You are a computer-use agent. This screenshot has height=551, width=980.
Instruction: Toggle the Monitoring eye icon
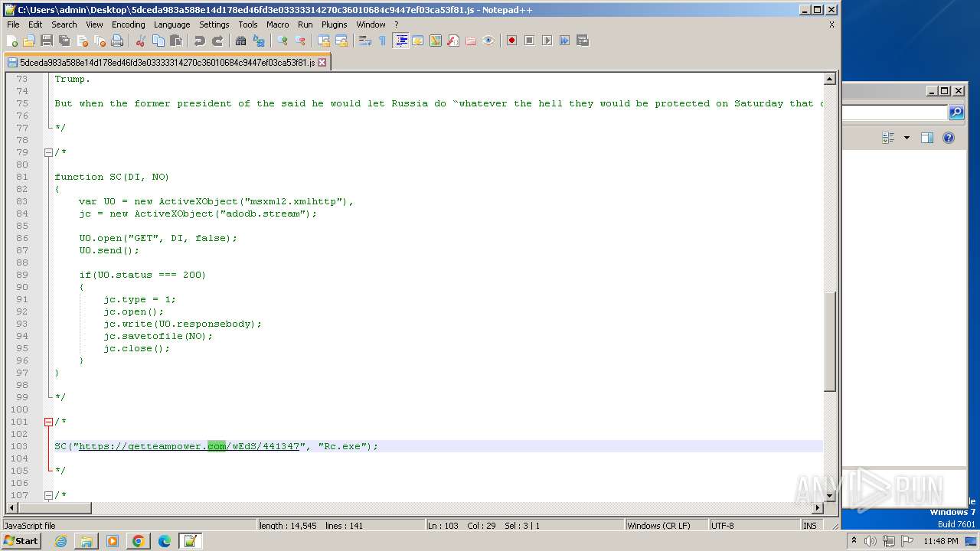[488, 41]
